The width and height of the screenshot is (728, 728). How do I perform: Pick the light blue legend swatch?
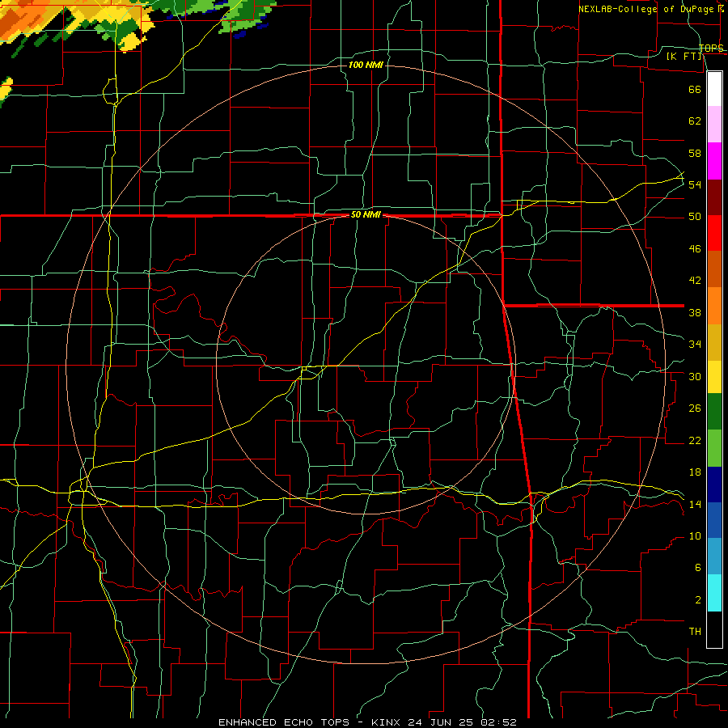pos(714,557)
